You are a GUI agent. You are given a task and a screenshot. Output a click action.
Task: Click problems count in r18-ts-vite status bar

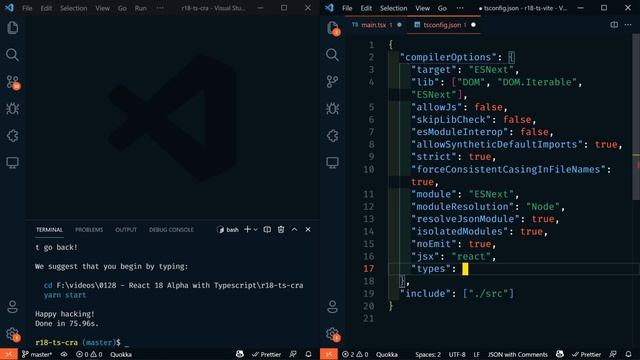click(355, 354)
